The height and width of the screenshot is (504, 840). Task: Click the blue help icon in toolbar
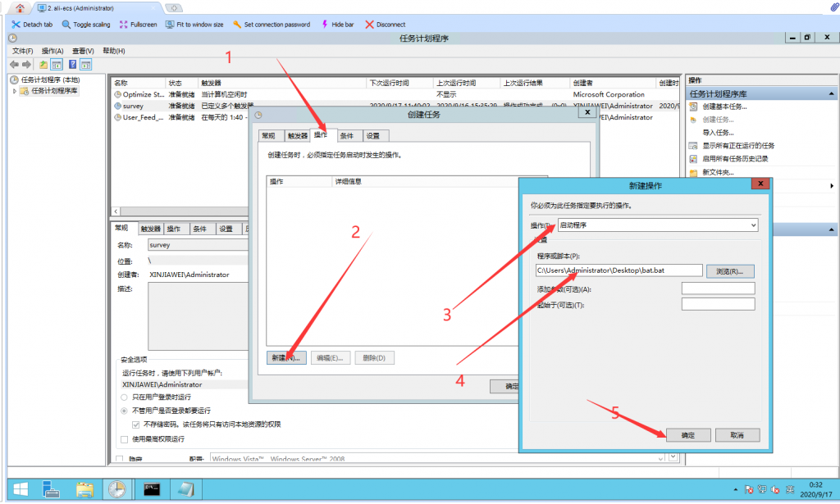click(73, 64)
